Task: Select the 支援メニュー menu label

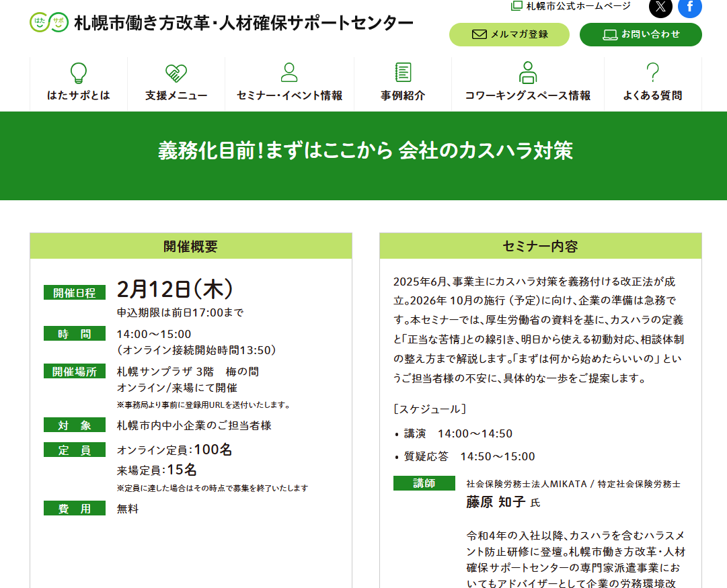Action: (x=176, y=95)
